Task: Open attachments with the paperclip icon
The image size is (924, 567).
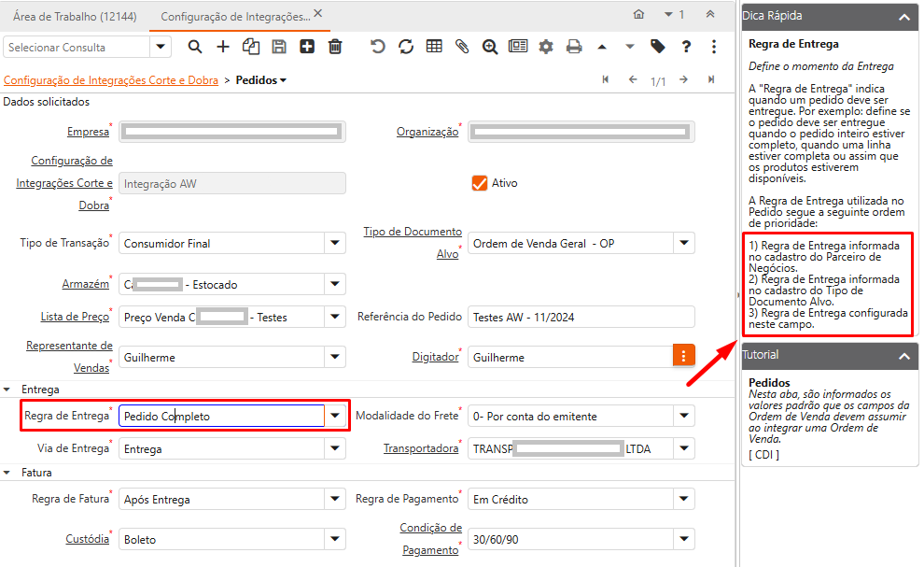Action: tap(462, 47)
